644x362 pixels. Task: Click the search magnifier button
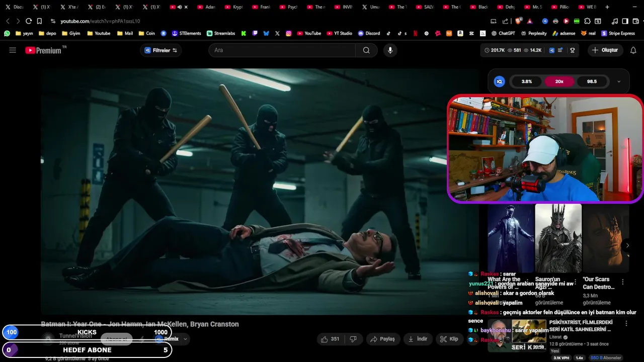(x=366, y=50)
